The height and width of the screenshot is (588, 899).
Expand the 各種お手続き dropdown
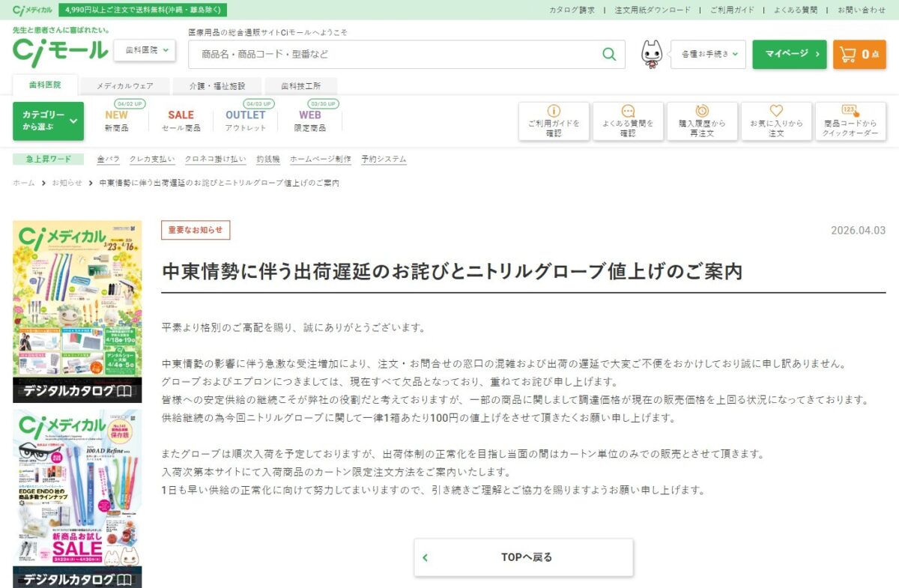[708, 54]
